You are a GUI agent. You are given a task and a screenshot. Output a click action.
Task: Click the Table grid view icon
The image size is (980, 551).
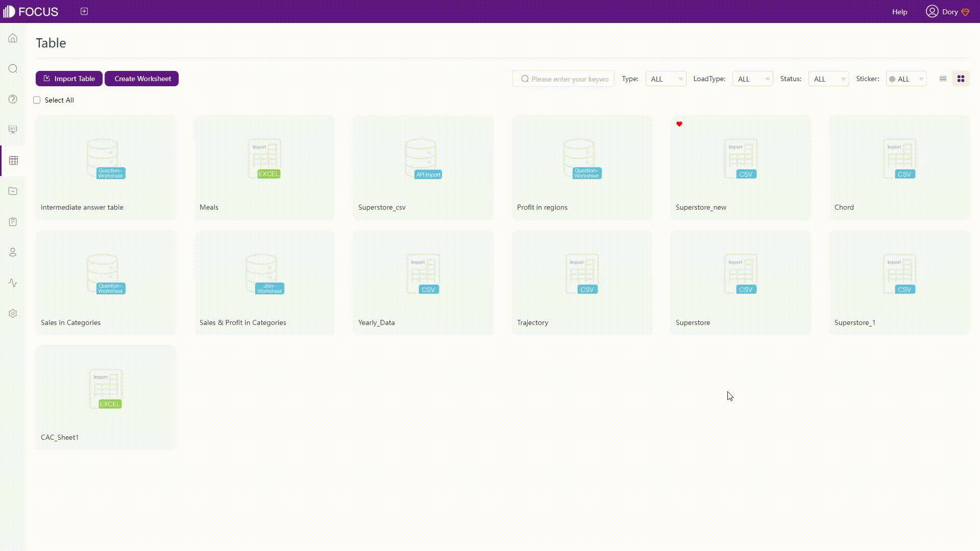click(x=961, y=79)
